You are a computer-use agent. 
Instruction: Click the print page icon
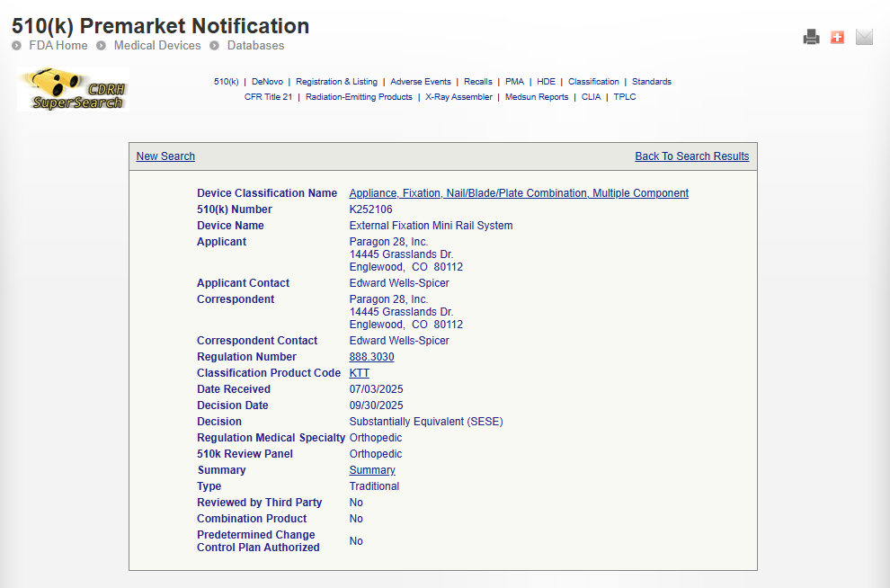pos(811,37)
